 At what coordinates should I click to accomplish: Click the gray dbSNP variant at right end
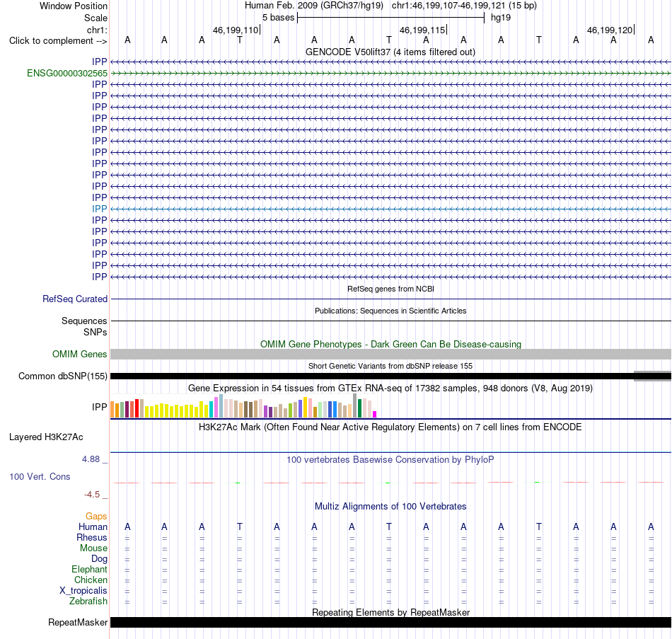[652, 376]
